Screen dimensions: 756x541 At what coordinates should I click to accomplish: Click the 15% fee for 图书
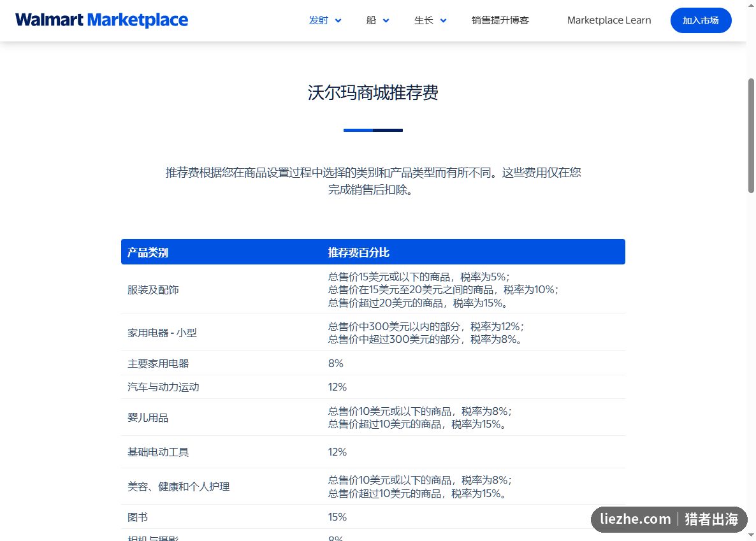(337, 517)
